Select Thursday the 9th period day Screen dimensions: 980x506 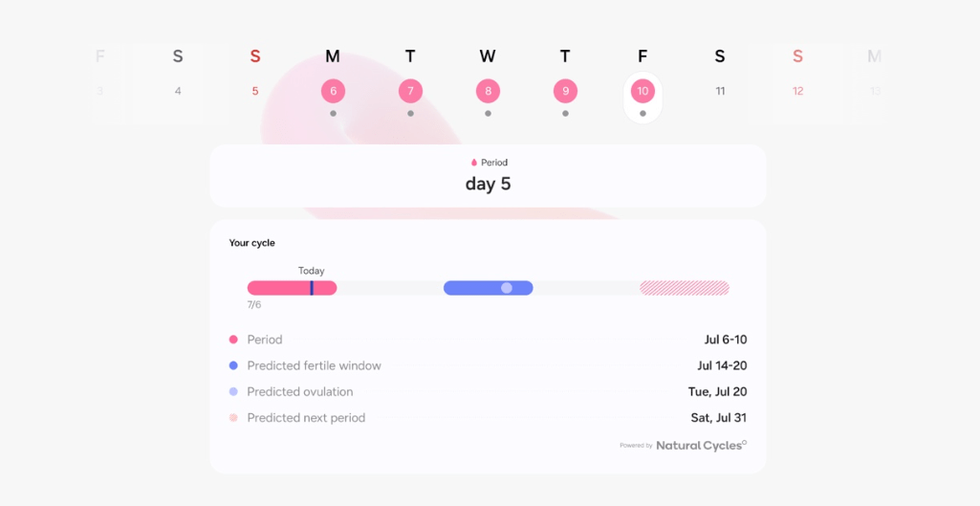click(x=566, y=91)
